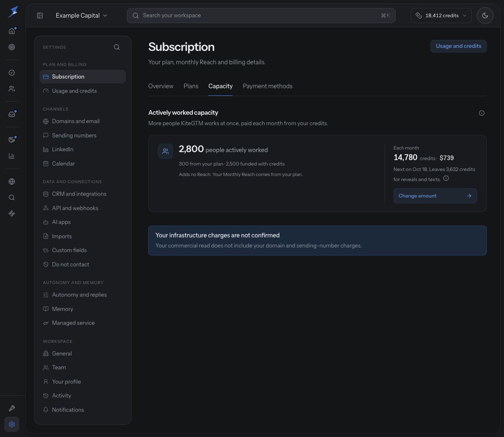Click the info icon beside Actively worked capacity
The image size is (504, 437).
pyautogui.click(x=482, y=113)
